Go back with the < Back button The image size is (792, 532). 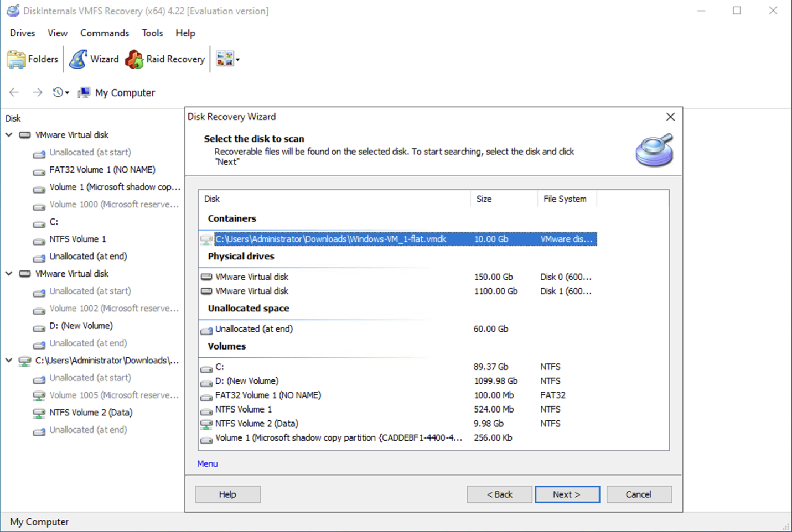point(499,494)
